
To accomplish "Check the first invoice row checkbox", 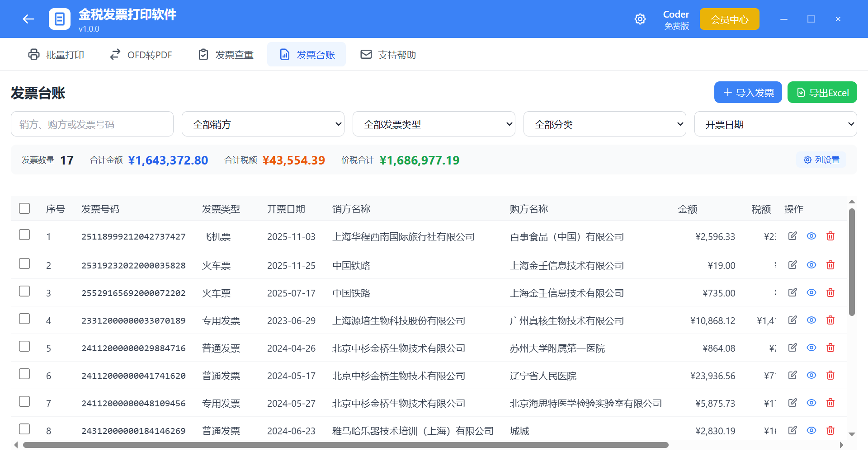I will [24, 235].
